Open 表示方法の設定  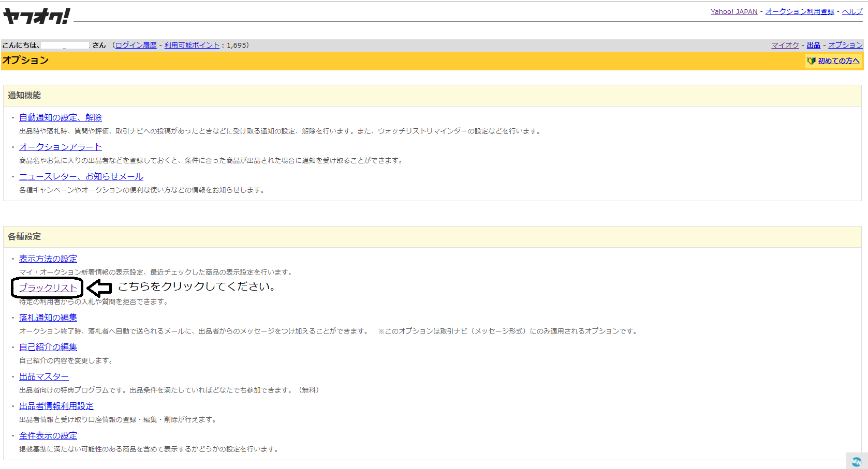tap(48, 259)
